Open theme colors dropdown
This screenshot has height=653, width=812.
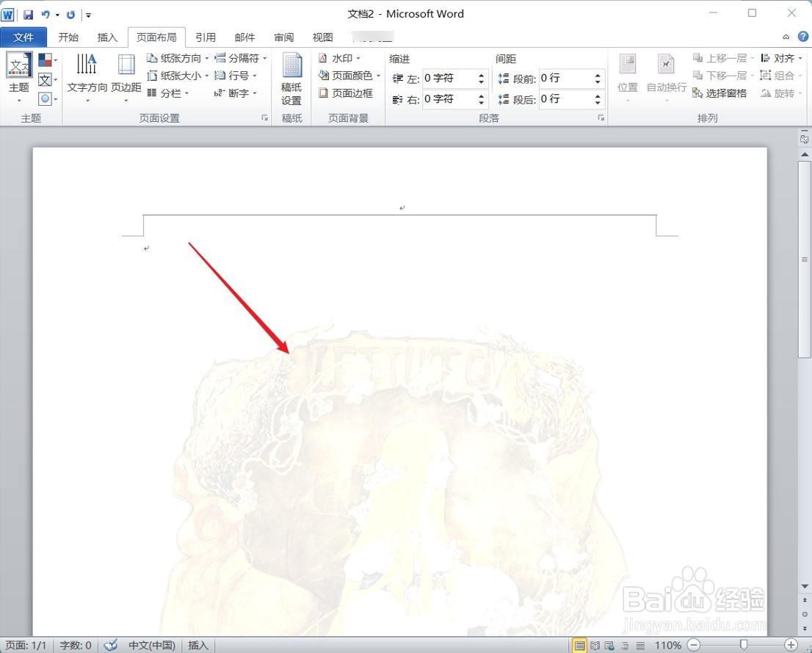point(48,60)
